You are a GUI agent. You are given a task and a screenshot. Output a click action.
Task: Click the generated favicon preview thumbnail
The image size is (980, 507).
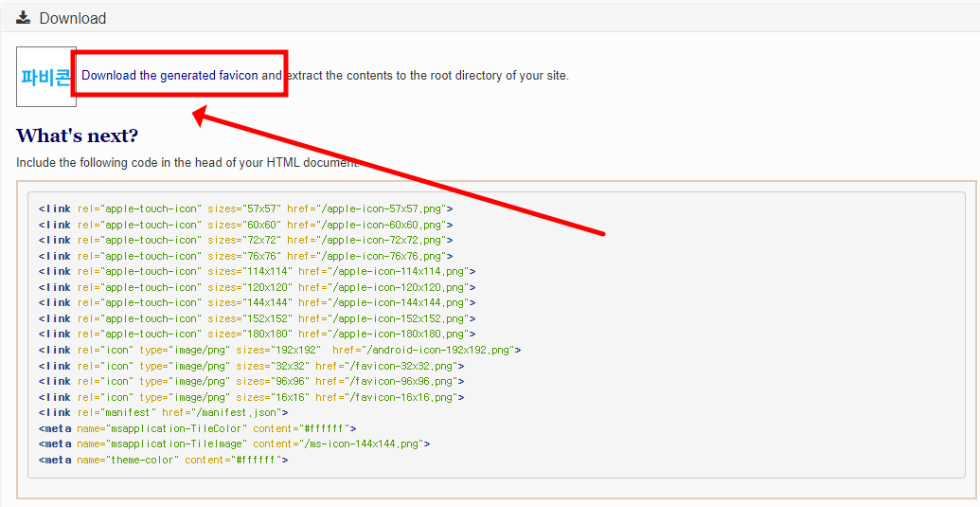[x=45, y=77]
